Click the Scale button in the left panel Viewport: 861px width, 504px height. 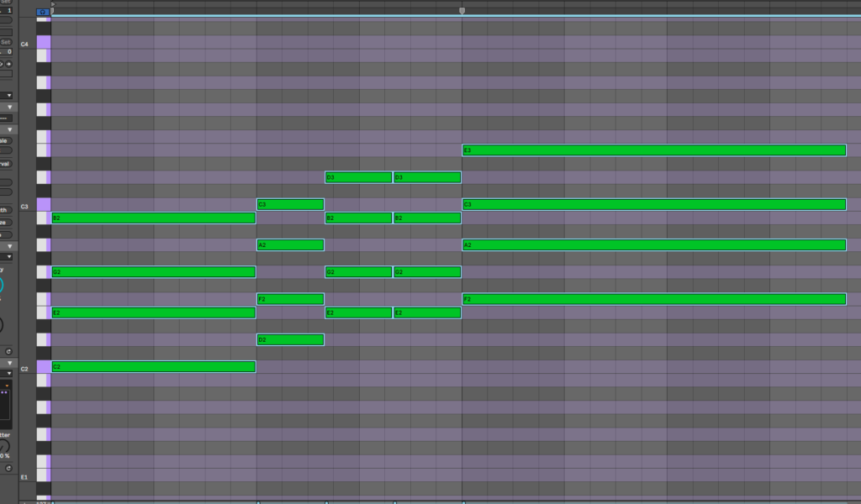(5, 141)
